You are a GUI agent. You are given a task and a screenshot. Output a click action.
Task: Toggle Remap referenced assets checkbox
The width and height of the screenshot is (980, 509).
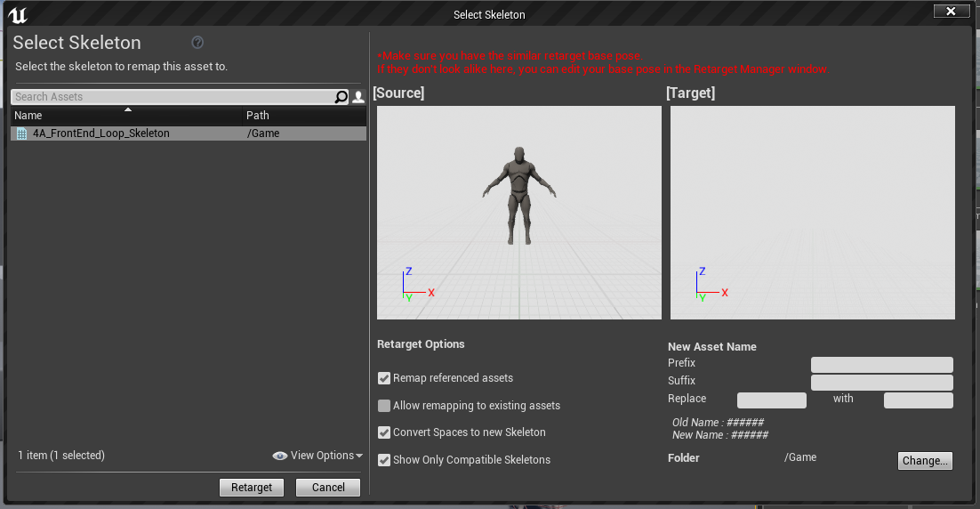(384, 378)
